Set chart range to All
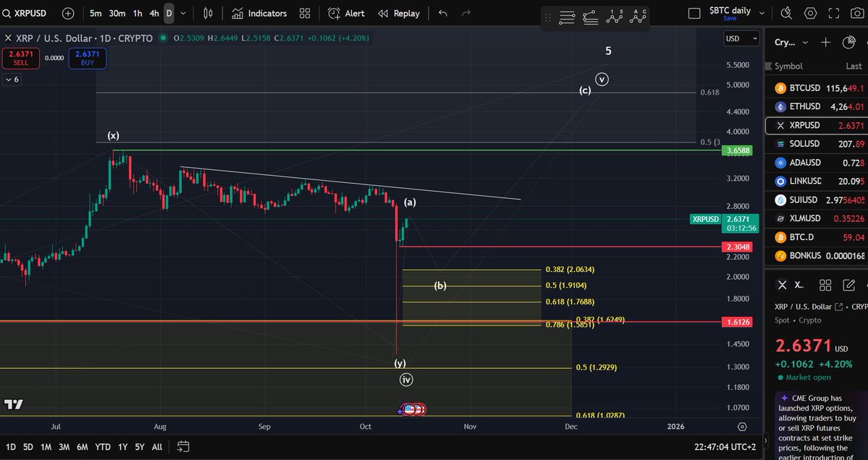The image size is (868, 460). [x=157, y=447]
